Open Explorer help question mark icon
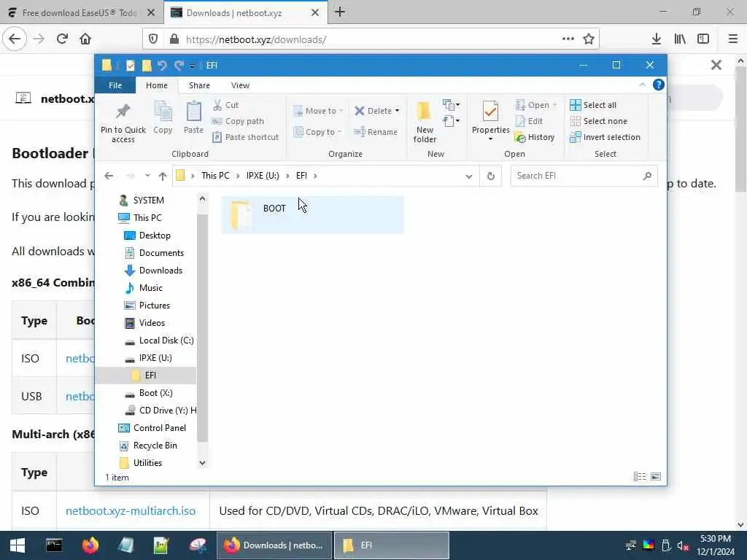 659,85
